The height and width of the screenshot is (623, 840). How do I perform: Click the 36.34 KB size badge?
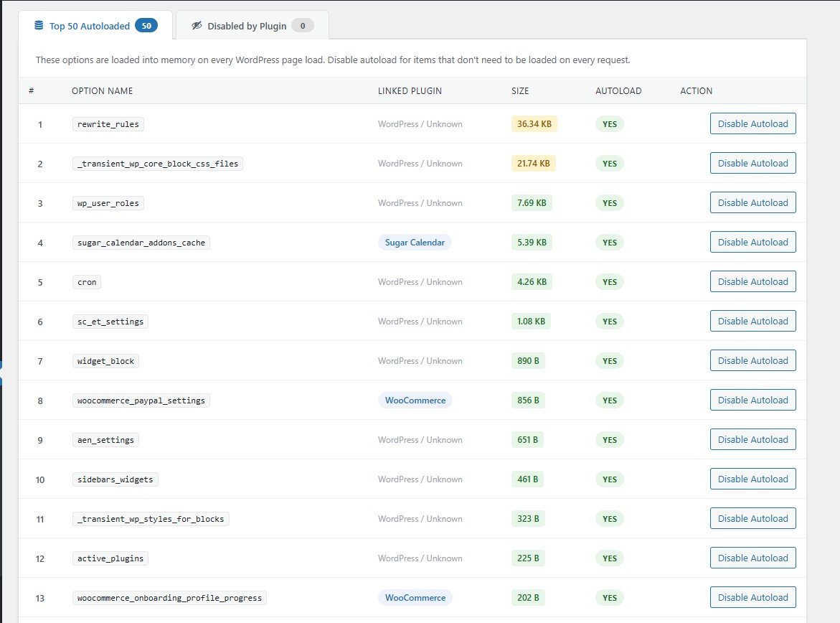point(534,124)
